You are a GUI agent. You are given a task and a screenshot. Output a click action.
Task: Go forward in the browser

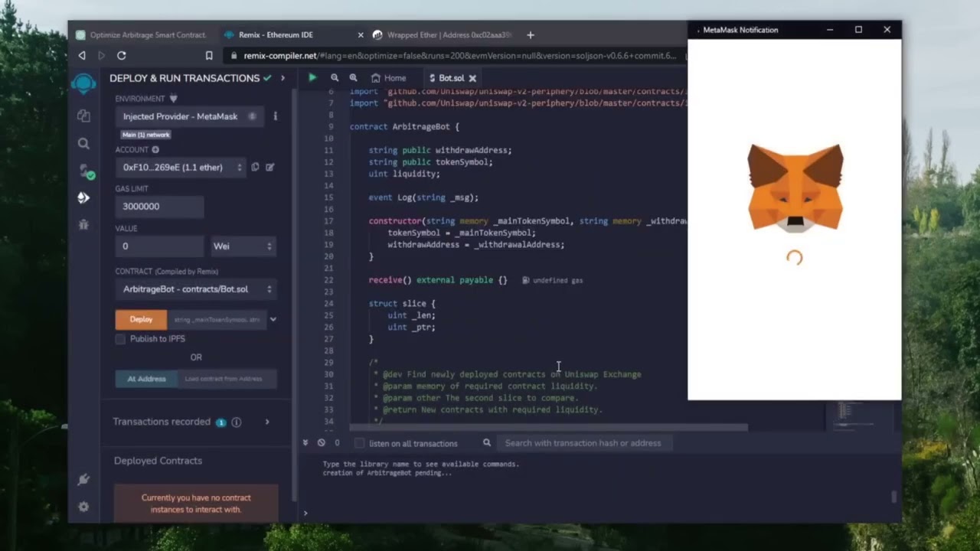(x=101, y=56)
